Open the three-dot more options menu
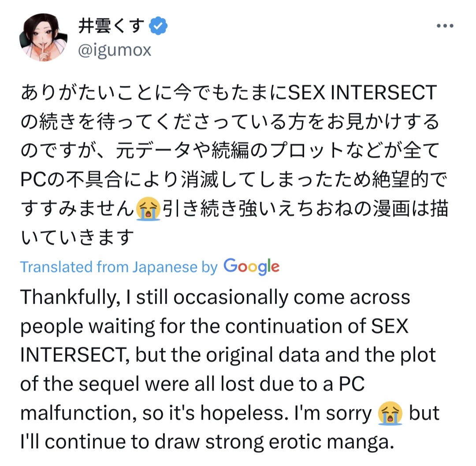The height and width of the screenshot is (466, 476). (444, 26)
